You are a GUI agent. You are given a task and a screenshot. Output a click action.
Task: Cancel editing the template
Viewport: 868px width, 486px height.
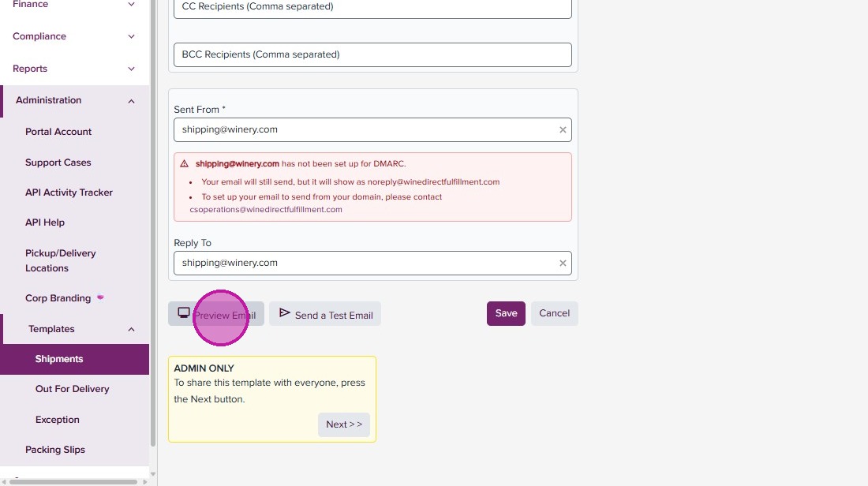click(x=554, y=313)
